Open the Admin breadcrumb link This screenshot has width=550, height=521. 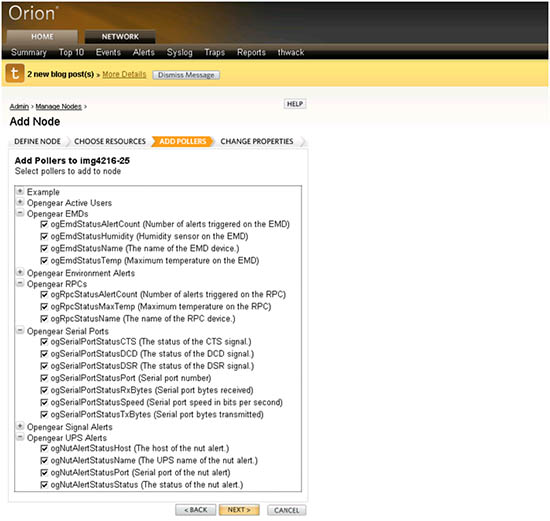(19, 107)
